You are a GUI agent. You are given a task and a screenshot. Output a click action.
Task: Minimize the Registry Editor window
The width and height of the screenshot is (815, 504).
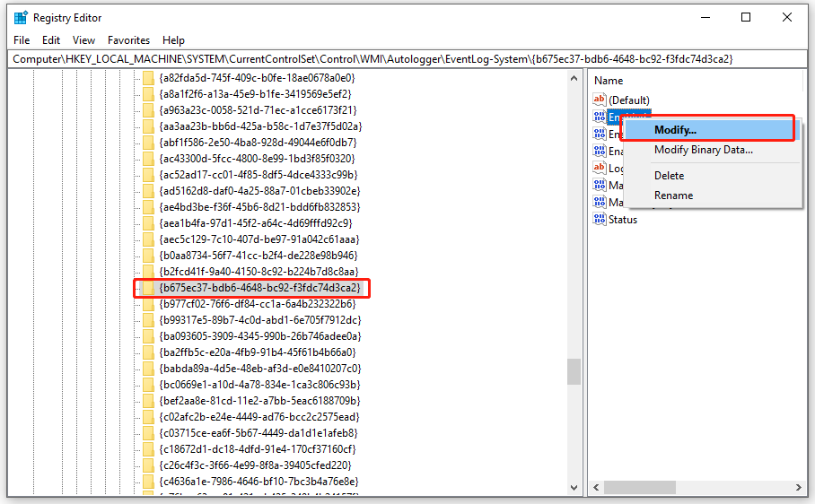click(705, 18)
